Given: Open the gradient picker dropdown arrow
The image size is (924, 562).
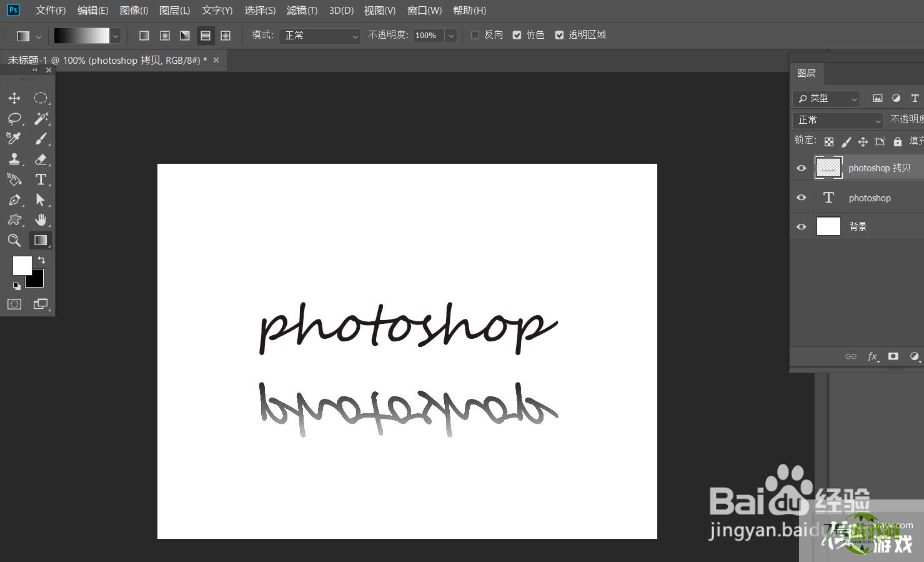Looking at the screenshot, I should (116, 36).
